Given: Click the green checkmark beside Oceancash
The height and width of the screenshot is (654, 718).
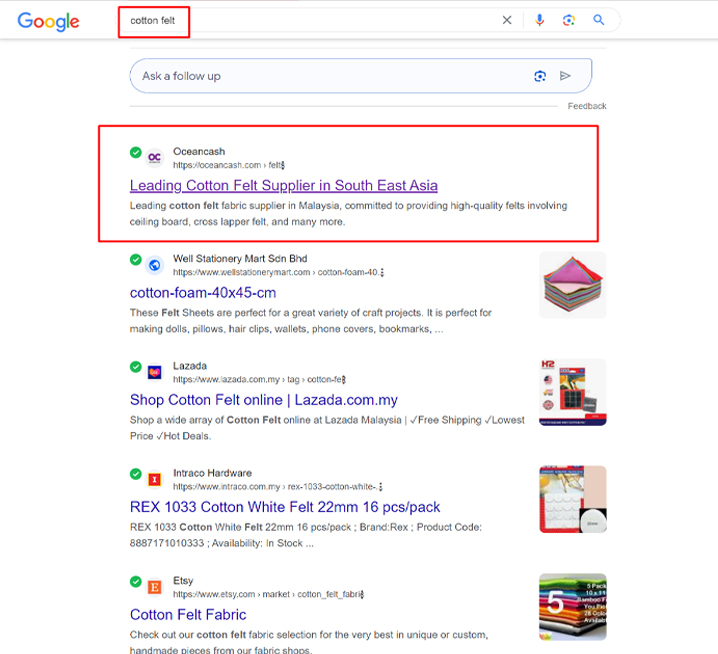Looking at the screenshot, I should pos(136,152).
